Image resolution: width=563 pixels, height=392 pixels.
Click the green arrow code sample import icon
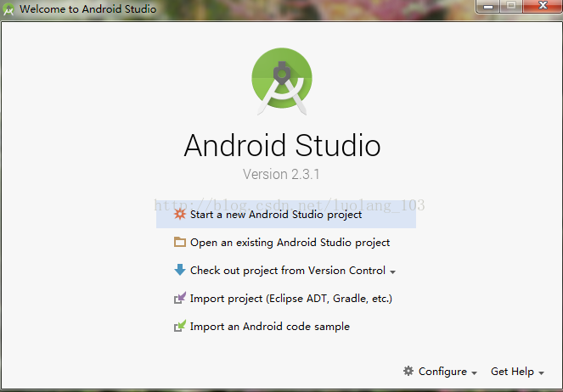[x=179, y=326]
